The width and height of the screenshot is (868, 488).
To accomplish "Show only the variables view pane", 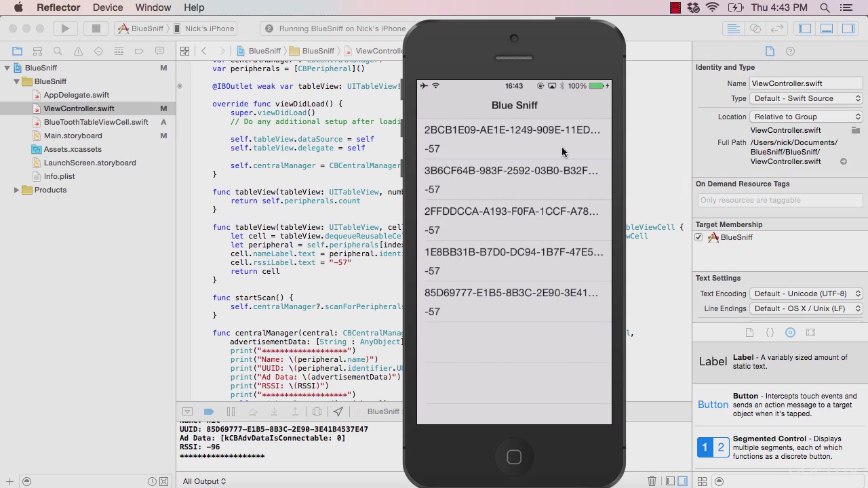I will 670,481.
